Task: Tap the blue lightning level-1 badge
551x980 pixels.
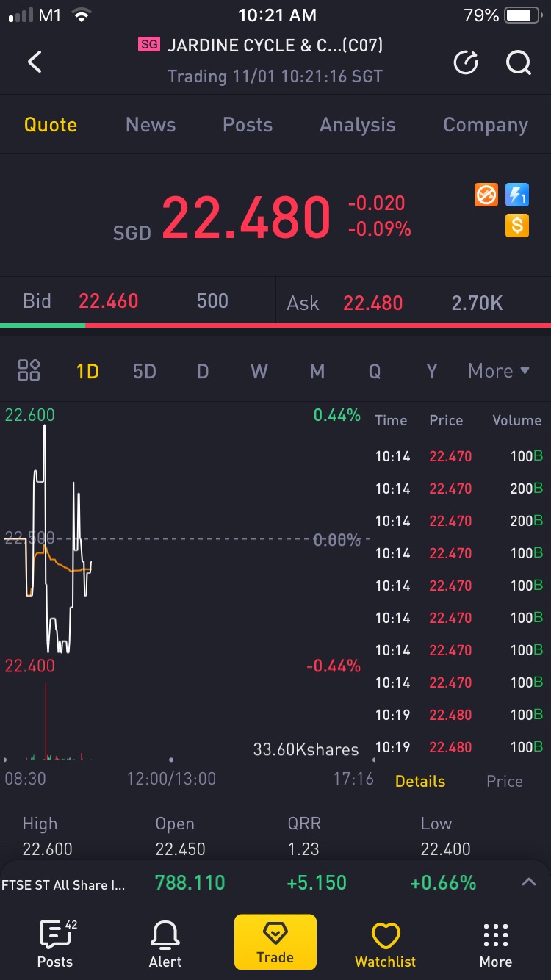Action: 517,195
